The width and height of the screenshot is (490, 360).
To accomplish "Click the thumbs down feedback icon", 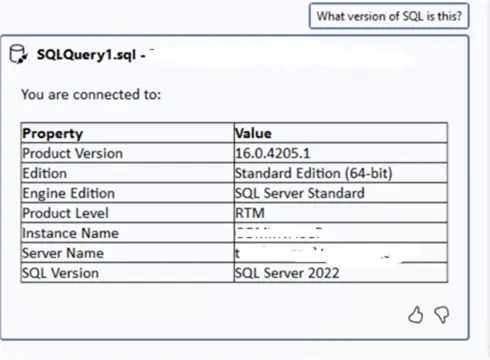I will (x=442, y=315).
